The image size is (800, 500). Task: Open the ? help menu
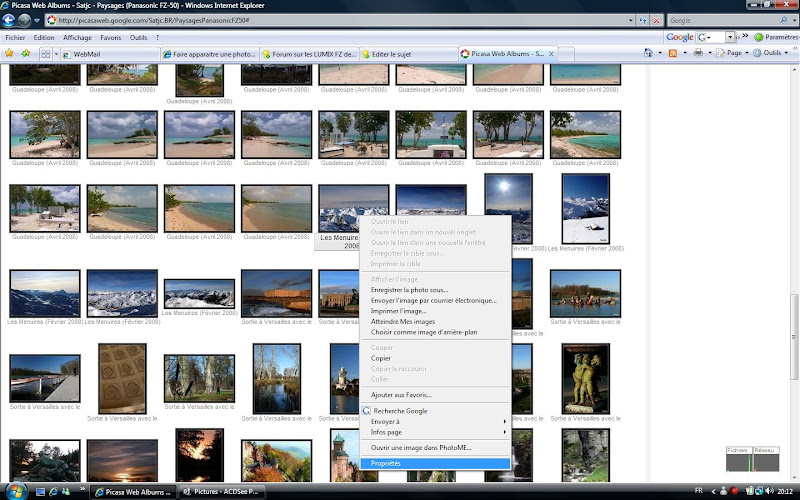(157, 38)
